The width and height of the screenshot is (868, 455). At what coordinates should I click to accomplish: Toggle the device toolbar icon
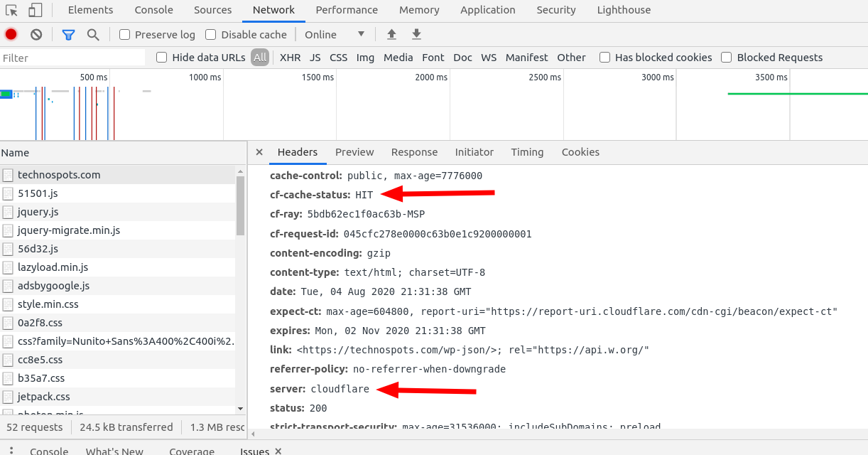tap(35, 10)
